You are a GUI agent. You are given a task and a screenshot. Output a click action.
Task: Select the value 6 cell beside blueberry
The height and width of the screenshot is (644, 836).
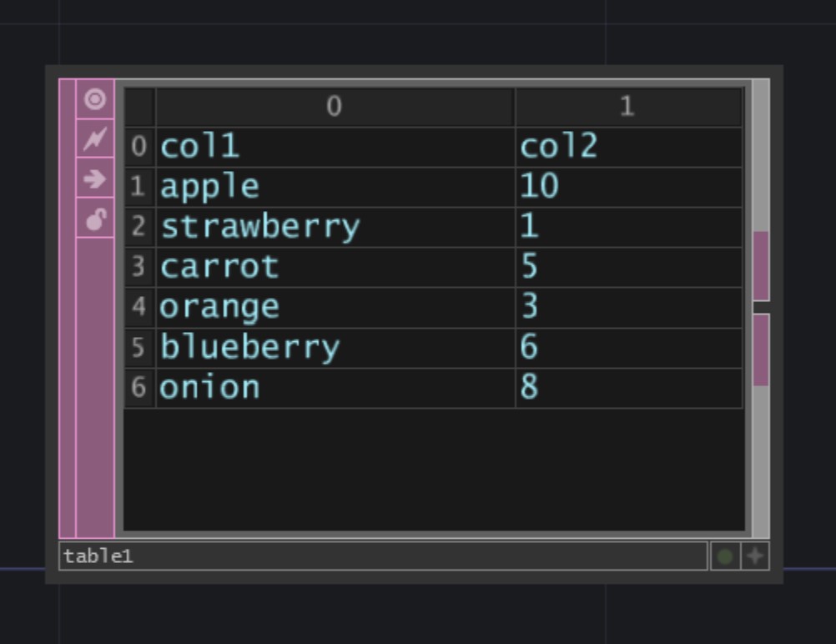(x=628, y=348)
